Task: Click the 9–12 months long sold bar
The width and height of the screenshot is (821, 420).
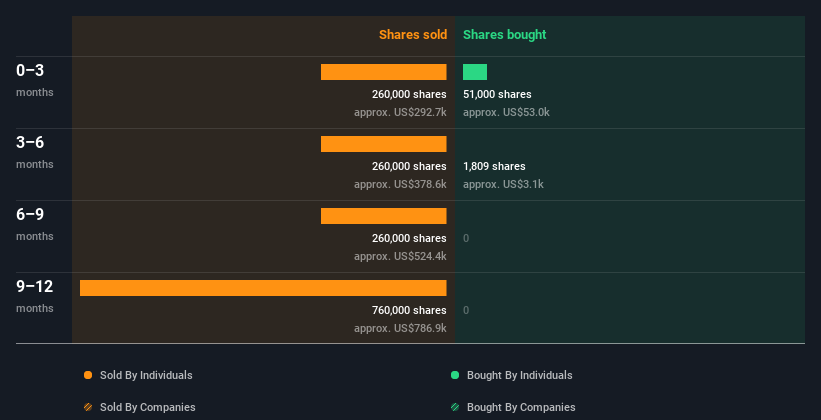Action: point(263,288)
